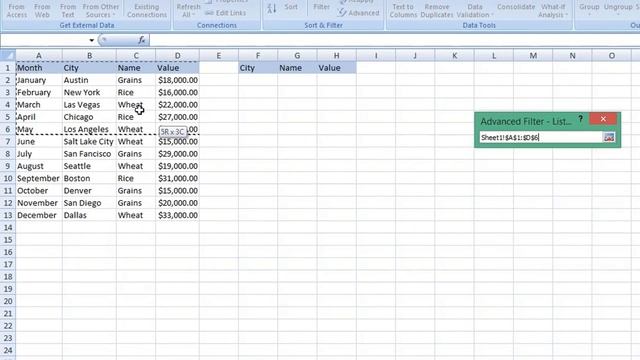Screen dimensions: 640x360
Task: Click the City header cell in column B
Action: [89, 68]
